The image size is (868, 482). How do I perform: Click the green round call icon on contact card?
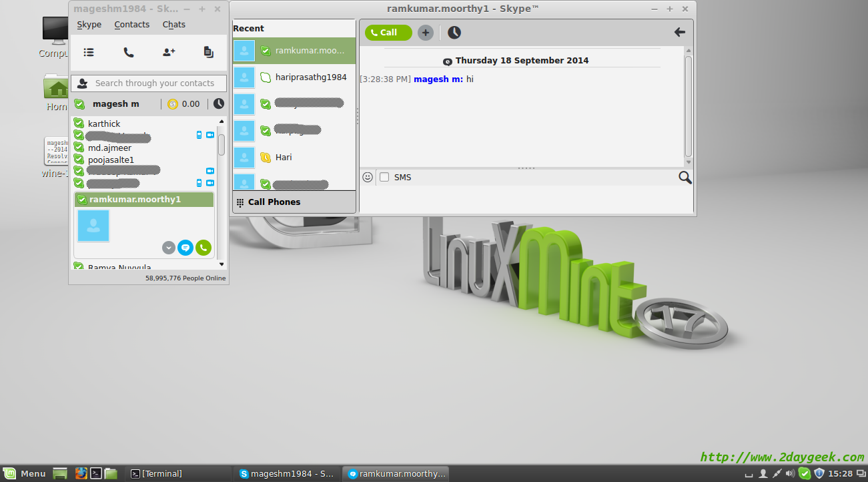click(x=203, y=248)
